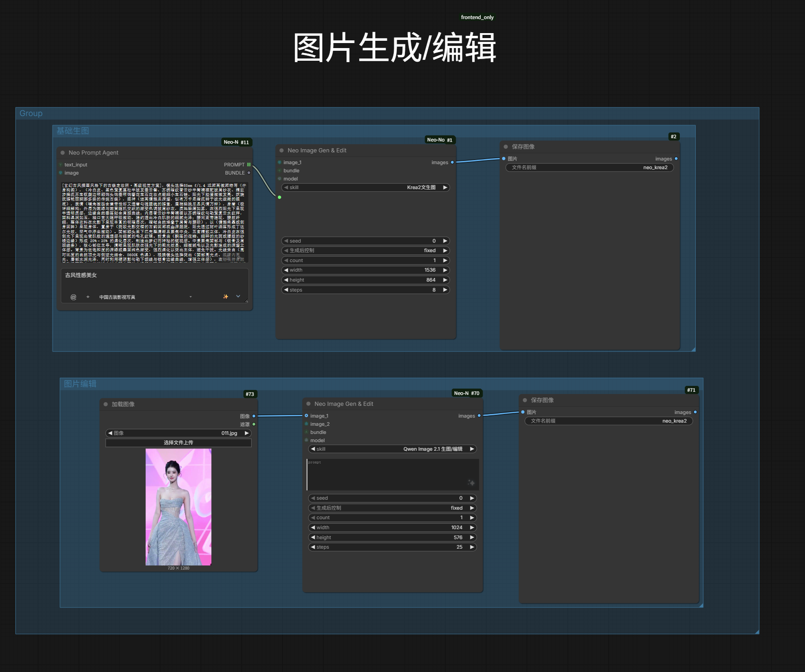
Task: Open the 图像 011.jpg file dropdown
Action: click(x=178, y=433)
